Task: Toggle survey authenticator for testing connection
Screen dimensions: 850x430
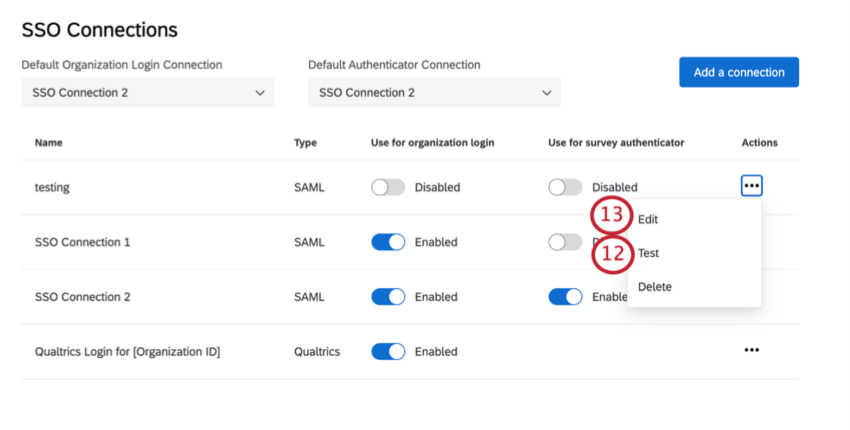Action: [x=565, y=187]
